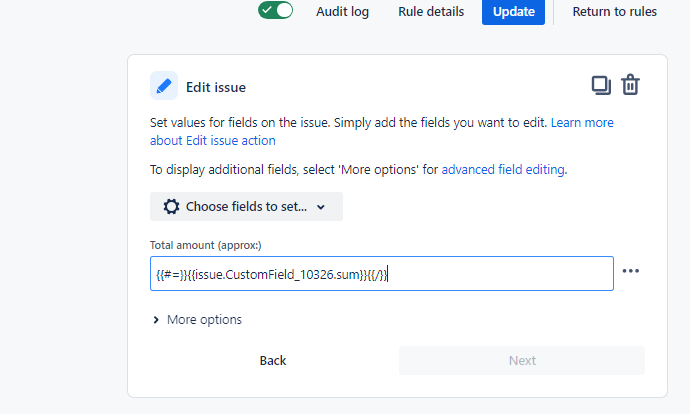The image size is (690, 414).
Task: Click the Edit issue pencil icon
Action: [x=164, y=86]
